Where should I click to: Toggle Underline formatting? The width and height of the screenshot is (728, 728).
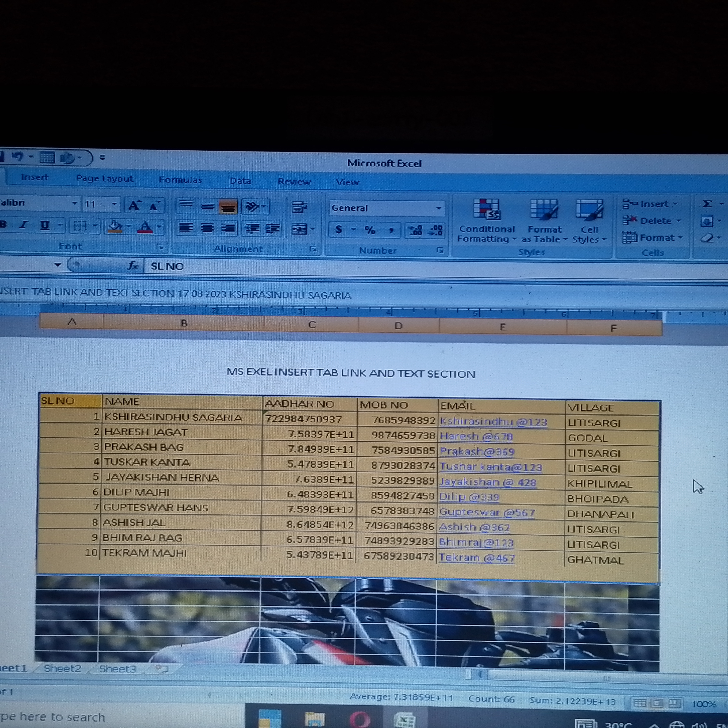click(x=45, y=225)
